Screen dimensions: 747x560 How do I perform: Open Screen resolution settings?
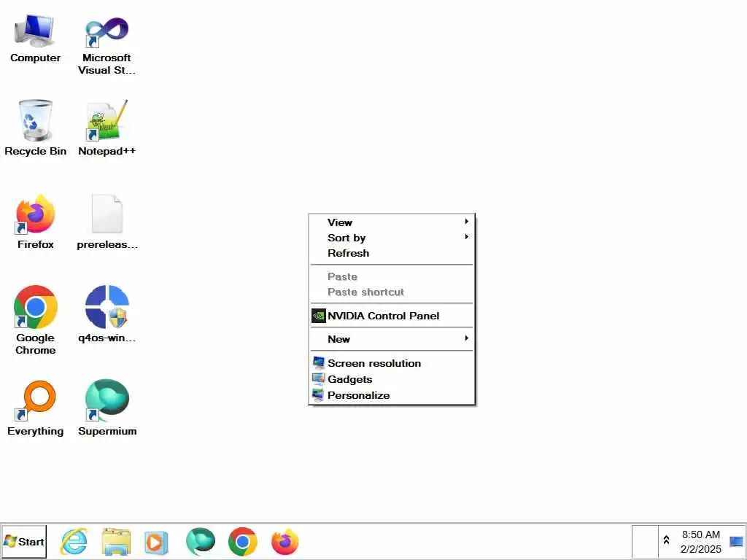pyautogui.click(x=392, y=363)
